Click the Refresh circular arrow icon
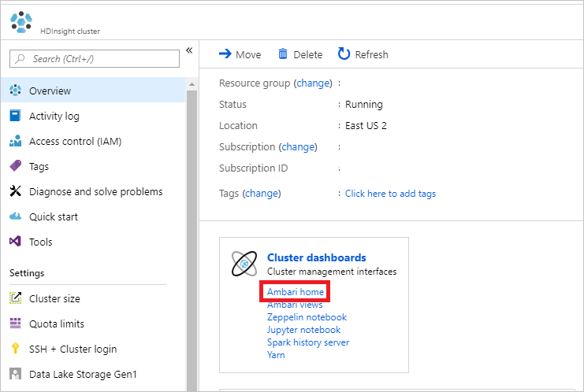The width and height of the screenshot is (584, 392). (344, 54)
